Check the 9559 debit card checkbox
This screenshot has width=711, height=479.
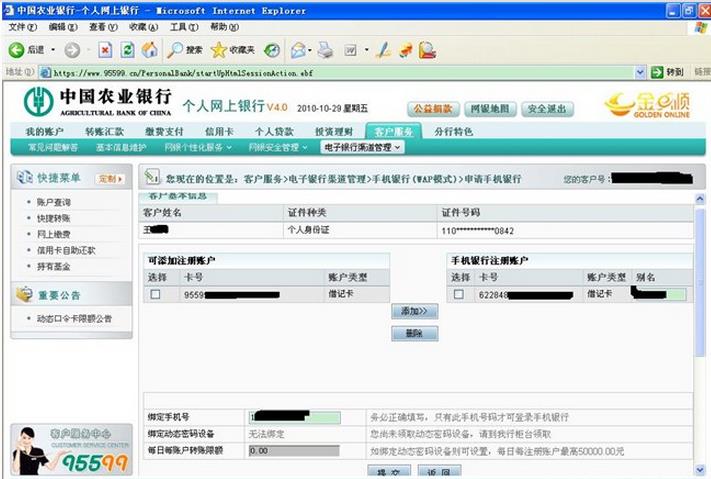155,294
